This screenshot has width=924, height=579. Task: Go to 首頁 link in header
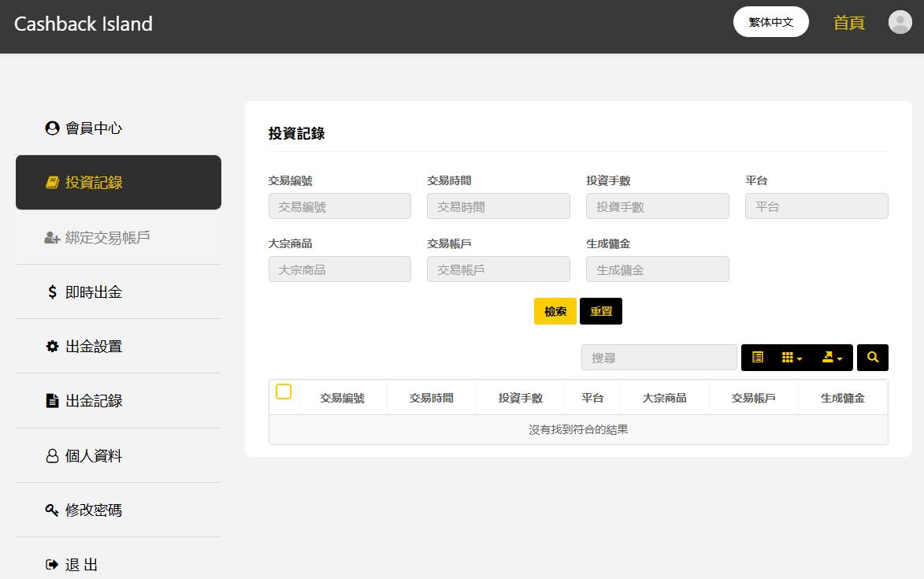point(848,23)
